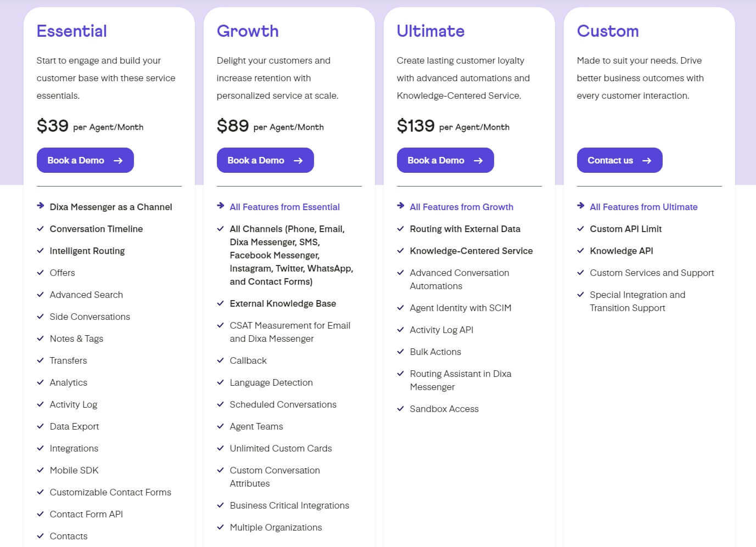Click the checkmark beside Intelligent Routing
Image resolution: width=756 pixels, height=547 pixels.
[x=40, y=251]
